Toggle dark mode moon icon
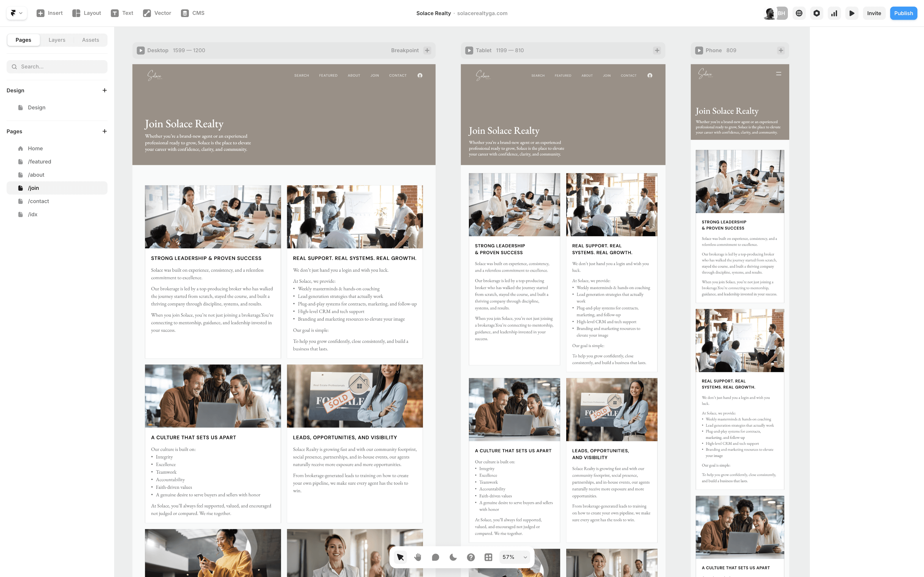Image resolution: width=924 pixels, height=577 pixels. point(453,557)
